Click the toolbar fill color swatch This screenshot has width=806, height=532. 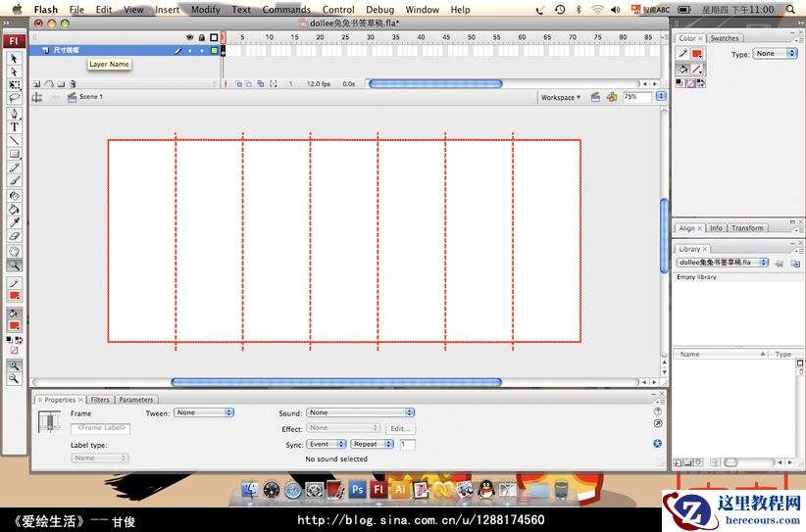point(15,325)
